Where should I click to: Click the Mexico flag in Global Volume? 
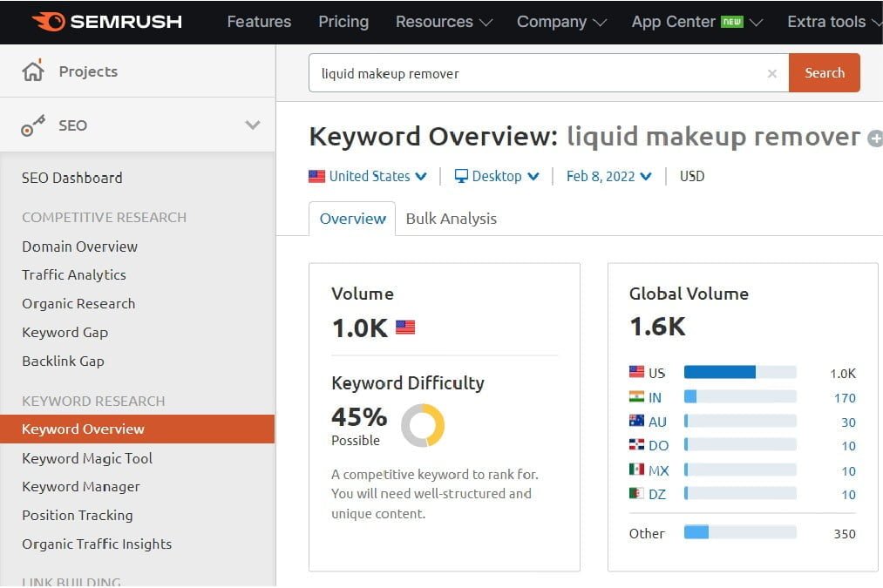635,470
